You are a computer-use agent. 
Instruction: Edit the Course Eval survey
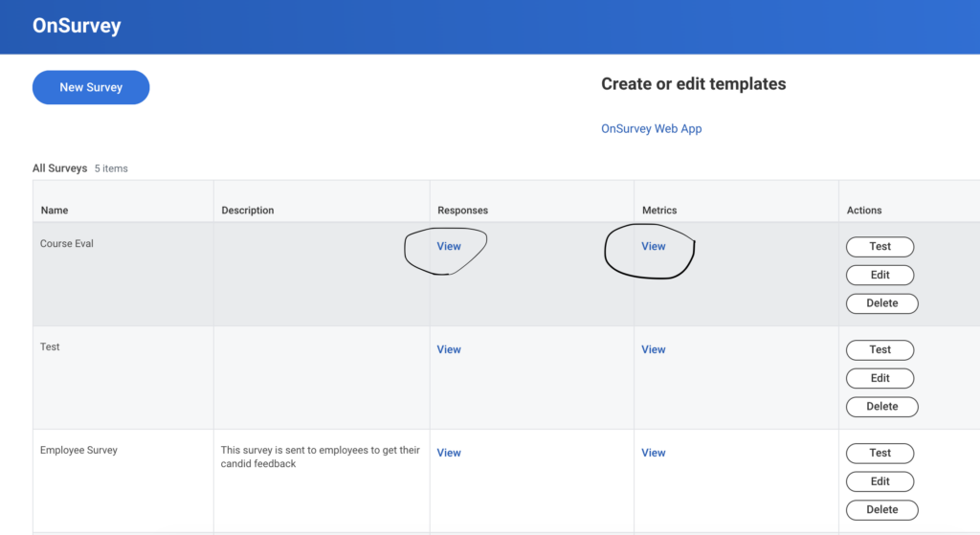880,275
